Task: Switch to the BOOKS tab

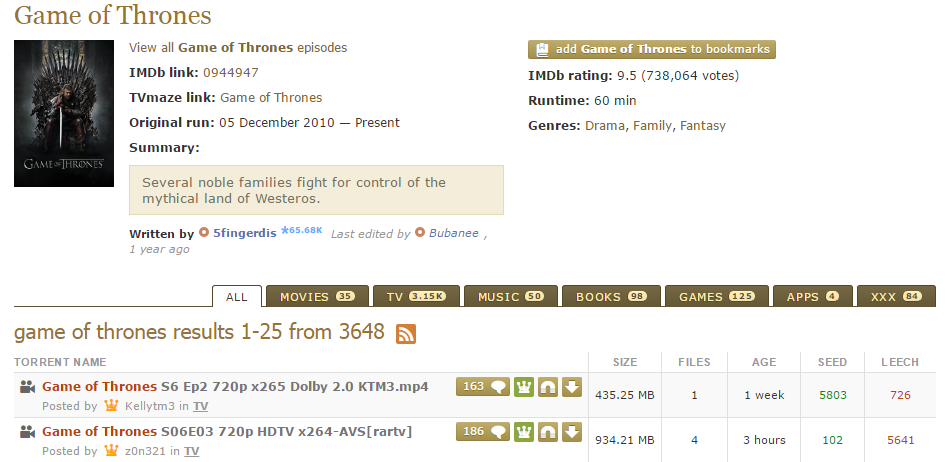Action: pyautogui.click(x=611, y=297)
